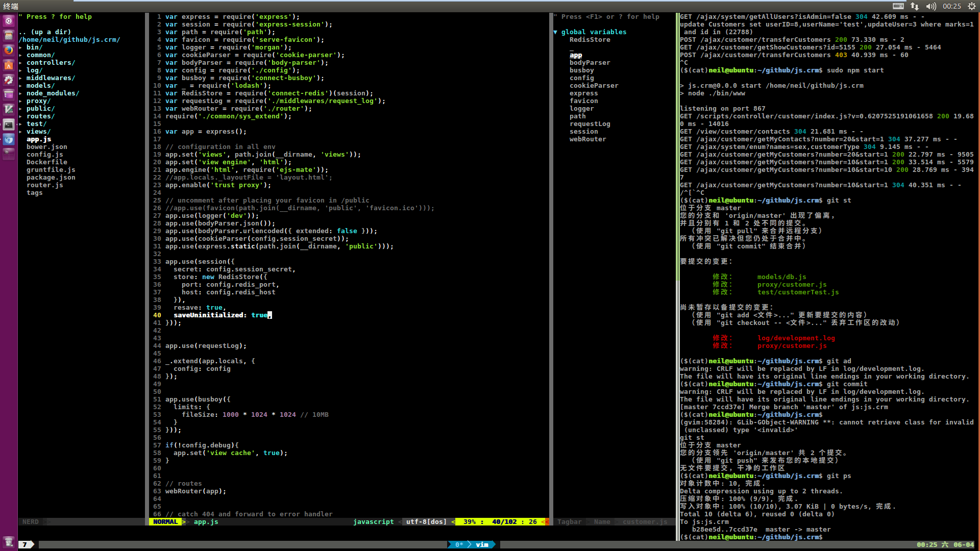Expand the log/ directory node

(x=34, y=70)
